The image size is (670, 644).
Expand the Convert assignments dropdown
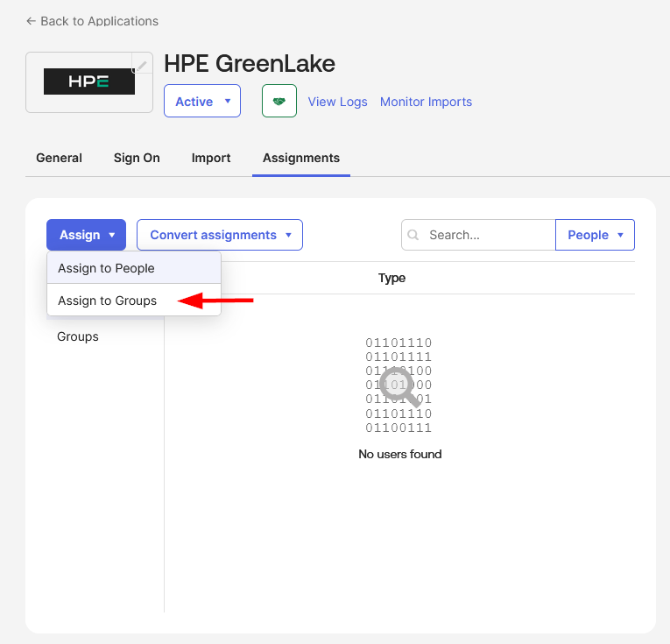(x=220, y=235)
